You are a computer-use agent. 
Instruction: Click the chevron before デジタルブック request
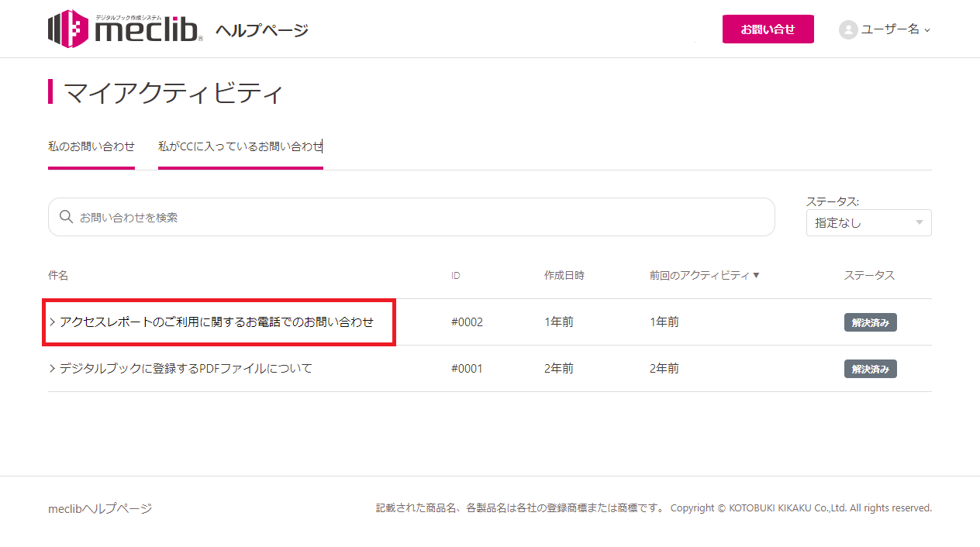pos(52,369)
